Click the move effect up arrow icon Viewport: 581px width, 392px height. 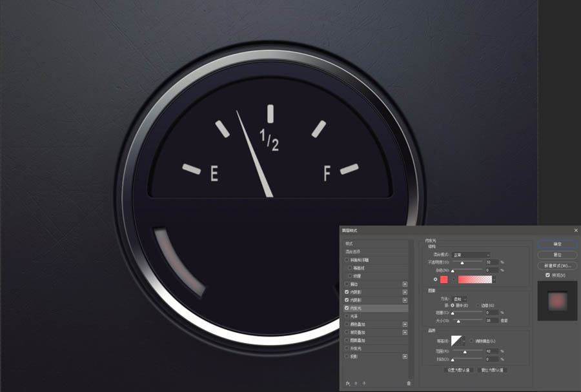tap(356, 384)
